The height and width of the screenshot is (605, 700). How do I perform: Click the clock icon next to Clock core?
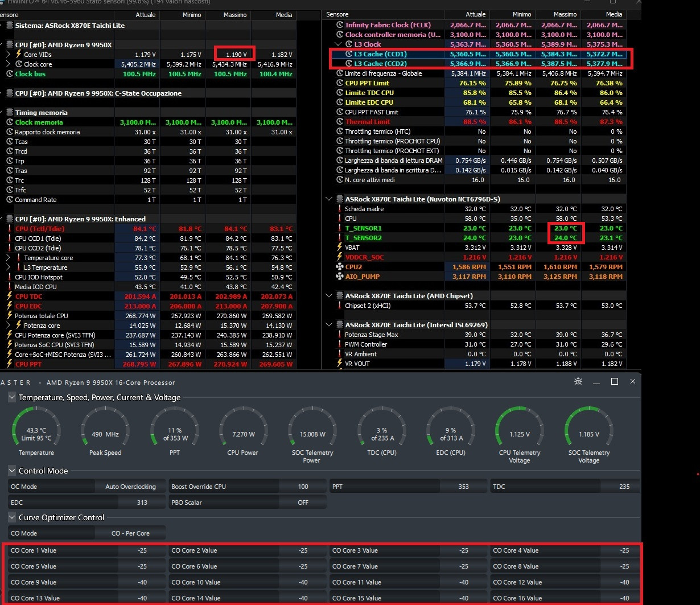point(18,64)
